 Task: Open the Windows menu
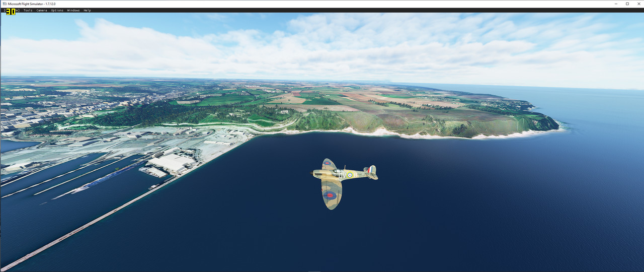click(73, 10)
